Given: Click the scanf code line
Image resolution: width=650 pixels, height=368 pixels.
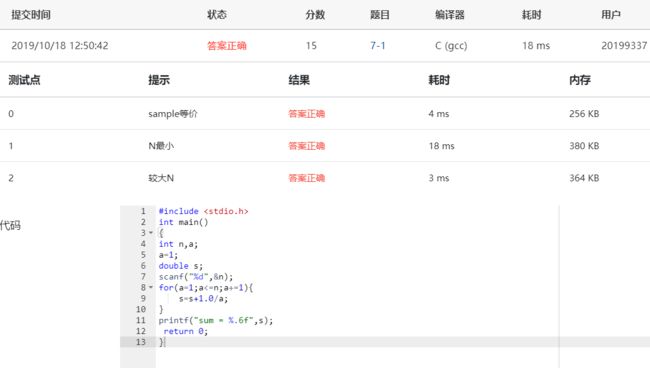Looking at the screenshot, I should (196, 277).
